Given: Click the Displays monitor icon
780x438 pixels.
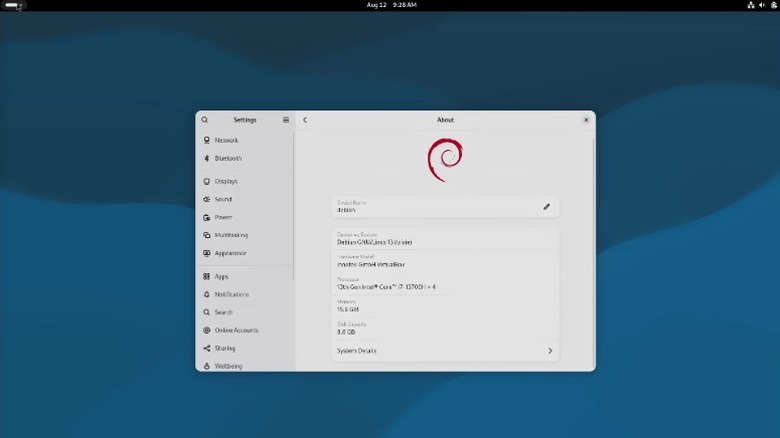Looking at the screenshot, I should [x=206, y=181].
